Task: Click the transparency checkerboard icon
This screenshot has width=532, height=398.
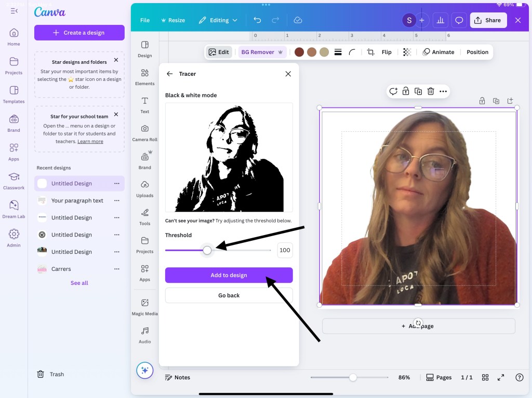Action: click(407, 52)
